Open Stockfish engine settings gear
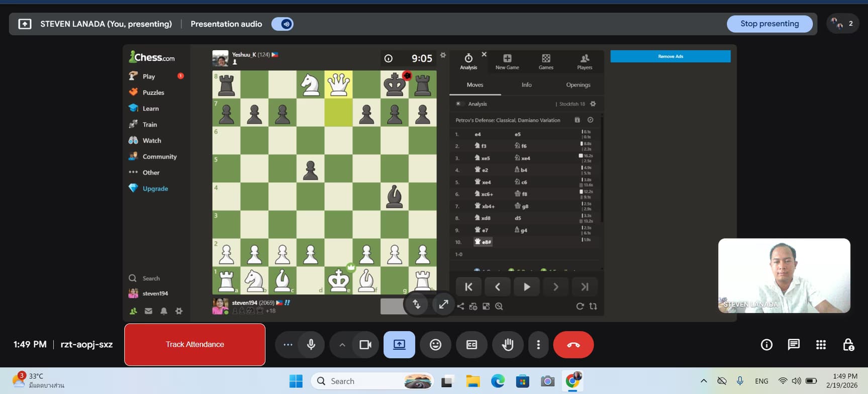Image resolution: width=868 pixels, height=394 pixels. pos(593,104)
